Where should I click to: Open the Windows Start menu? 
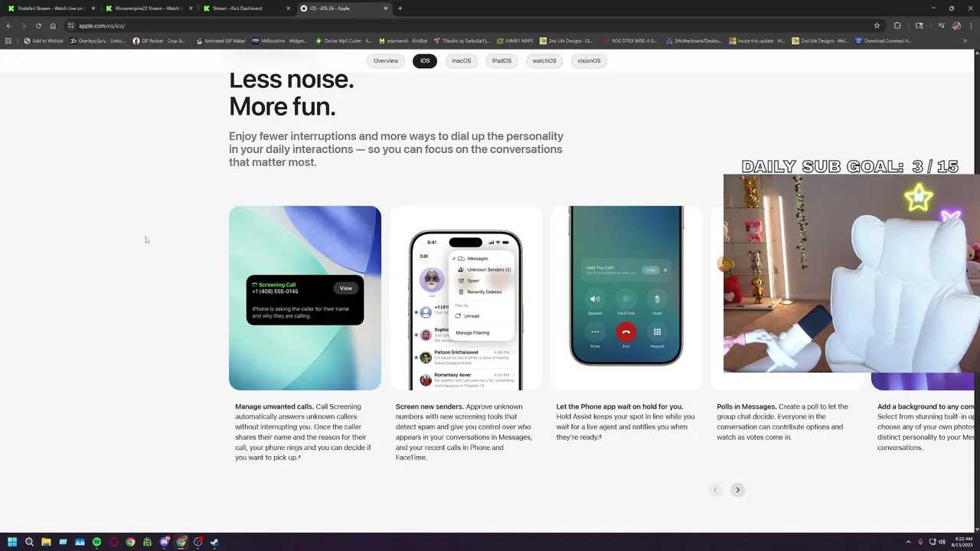(x=12, y=542)
